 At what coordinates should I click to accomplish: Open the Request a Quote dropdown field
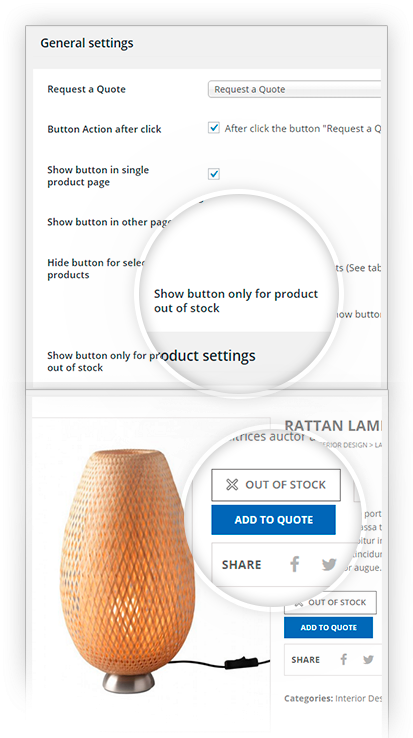click(294, 89)
